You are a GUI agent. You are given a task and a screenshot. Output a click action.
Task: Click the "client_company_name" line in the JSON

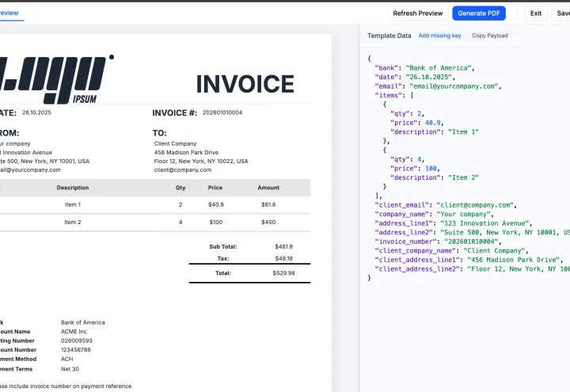tap(451, 251)
